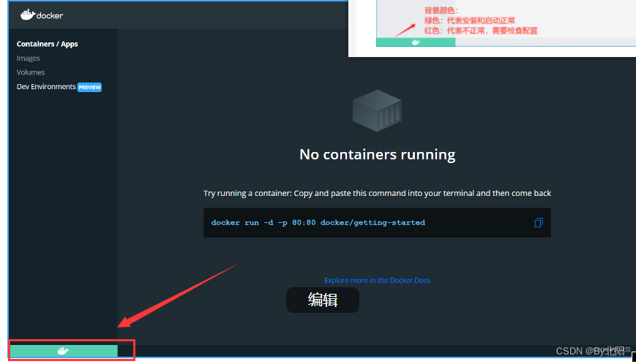The height and width of the screenshot is (364, 636).
Task: Click the 编辑 button
Action: (x=323, y=300)
